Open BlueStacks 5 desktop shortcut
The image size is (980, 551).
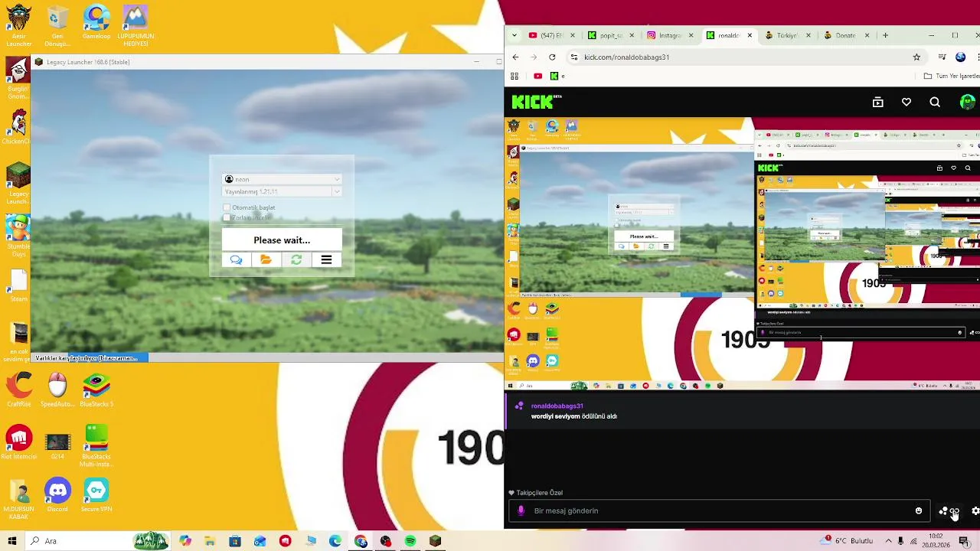point(96,390)
